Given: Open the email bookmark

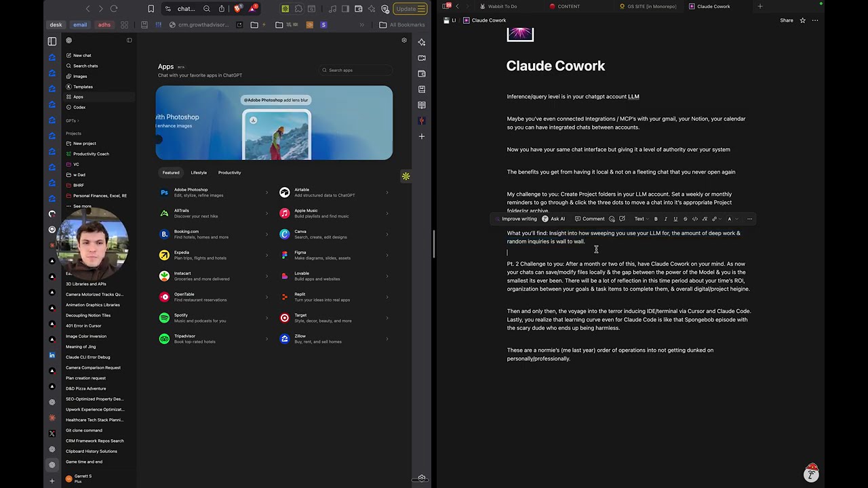Looking at the screenshot, I should tap(80, 25).
